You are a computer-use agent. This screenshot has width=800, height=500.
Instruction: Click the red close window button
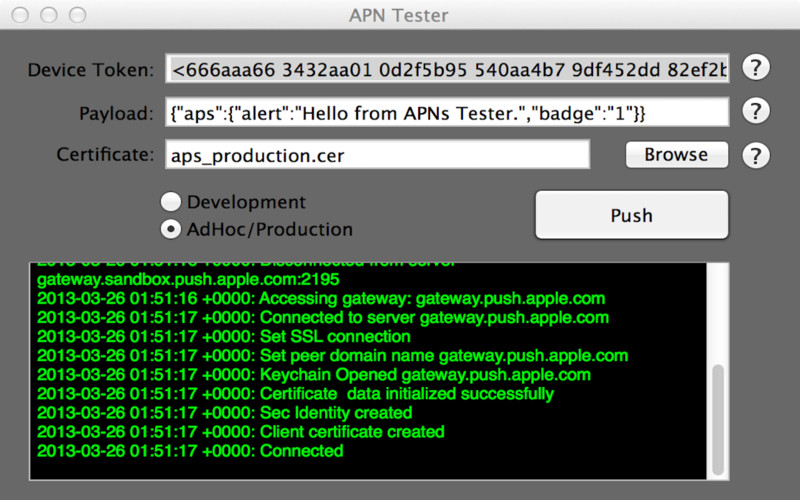point(20,15)
